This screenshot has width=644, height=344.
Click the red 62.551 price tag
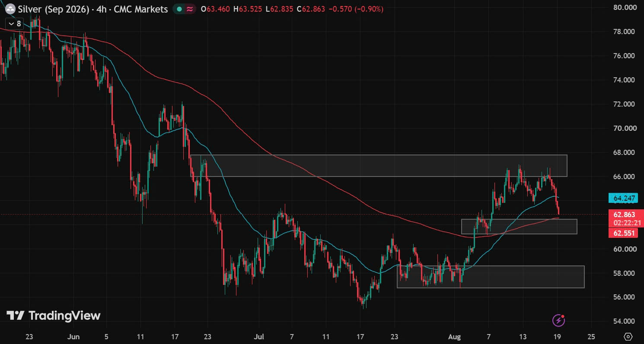623,233
